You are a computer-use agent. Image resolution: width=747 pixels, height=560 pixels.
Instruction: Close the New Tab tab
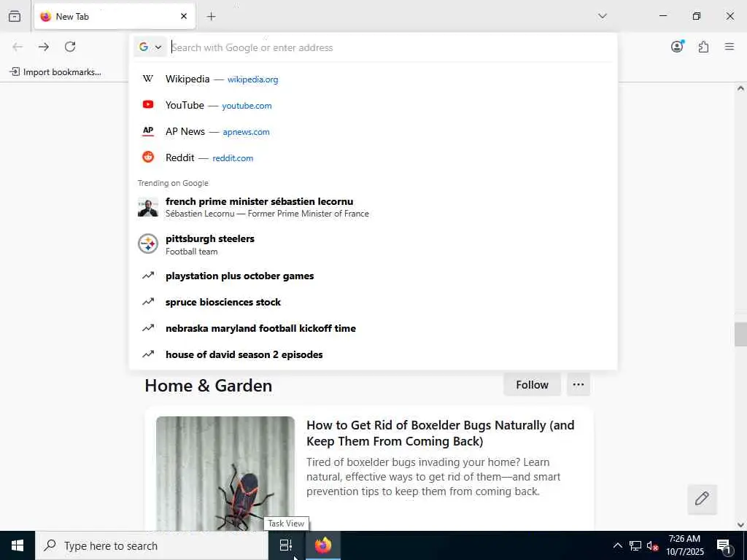click(x=184, y=17)
